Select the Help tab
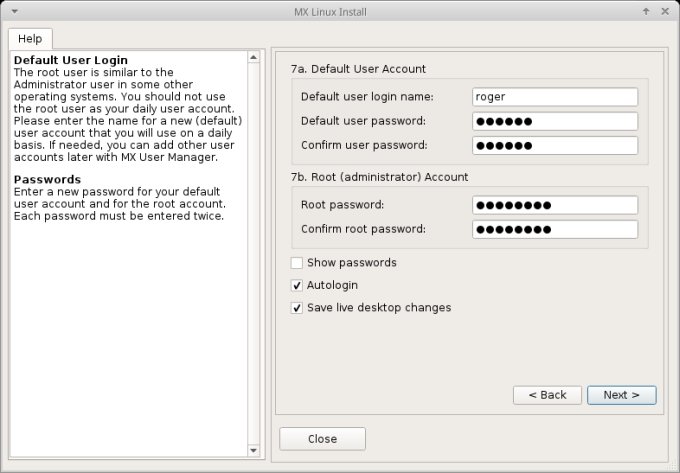Viewport: 680px width, 473px height. pyautogui.click(x=30, y=38)
